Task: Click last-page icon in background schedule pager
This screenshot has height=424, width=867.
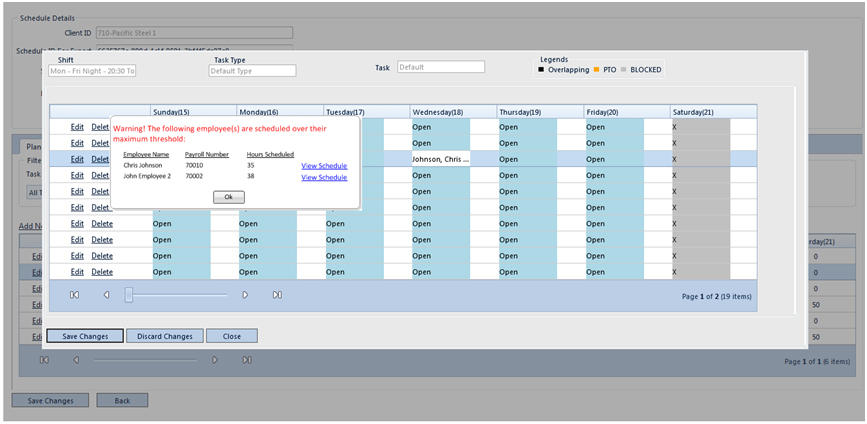Action: click(247, 360)
